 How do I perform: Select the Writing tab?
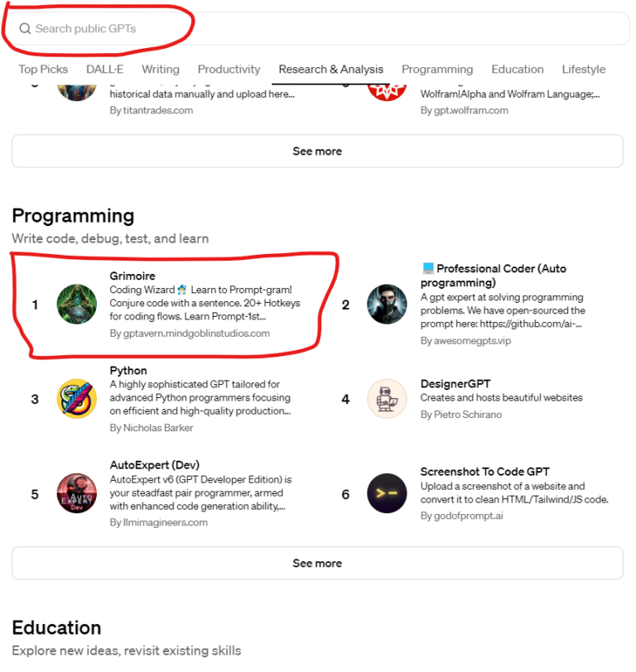(161, 70)
